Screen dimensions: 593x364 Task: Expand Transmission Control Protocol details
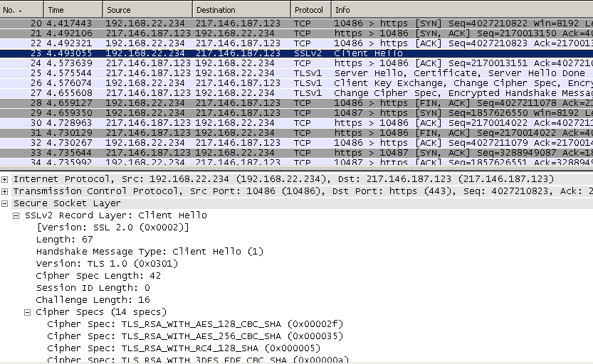click(x=6, y=191)
